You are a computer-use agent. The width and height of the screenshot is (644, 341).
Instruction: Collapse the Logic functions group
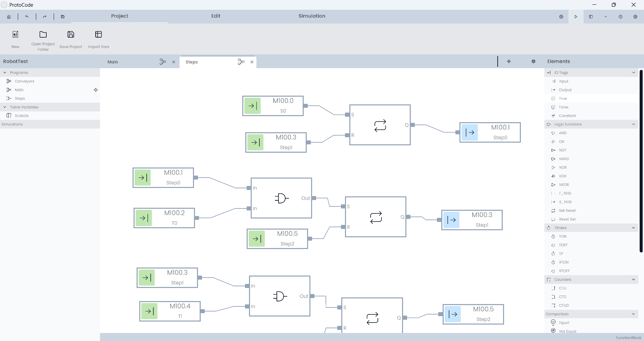pos(633,124)
